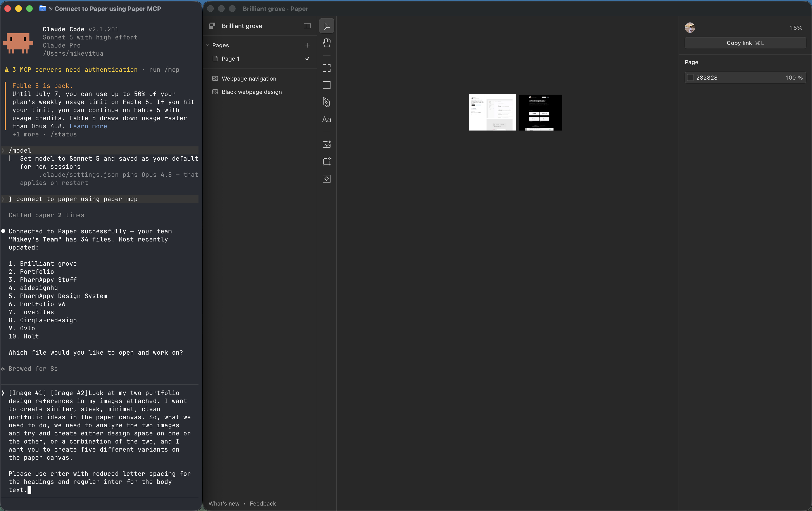Select the AI frame tool
Viewport: 812px width, 511px height.
tap(326, 161)
